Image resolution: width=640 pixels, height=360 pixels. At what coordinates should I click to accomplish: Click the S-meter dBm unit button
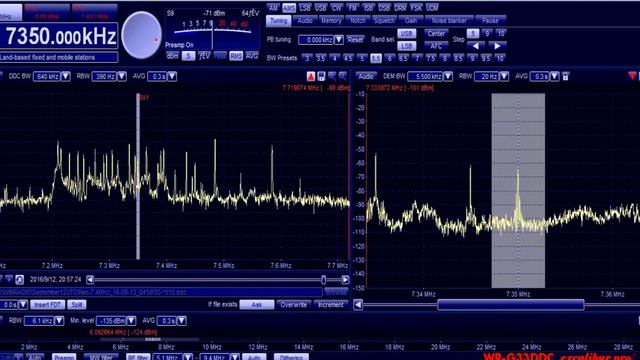coord(172,56)
